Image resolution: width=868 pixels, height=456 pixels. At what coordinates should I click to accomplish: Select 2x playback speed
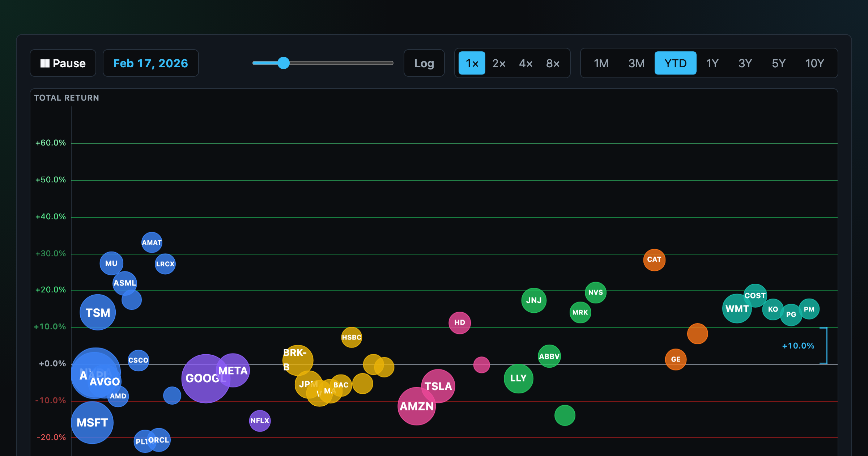(499, 63)
